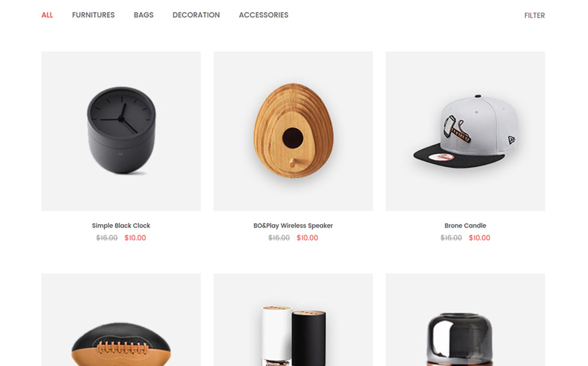Open the leather football product image
588x366 pixels.
tap(121, 320)
